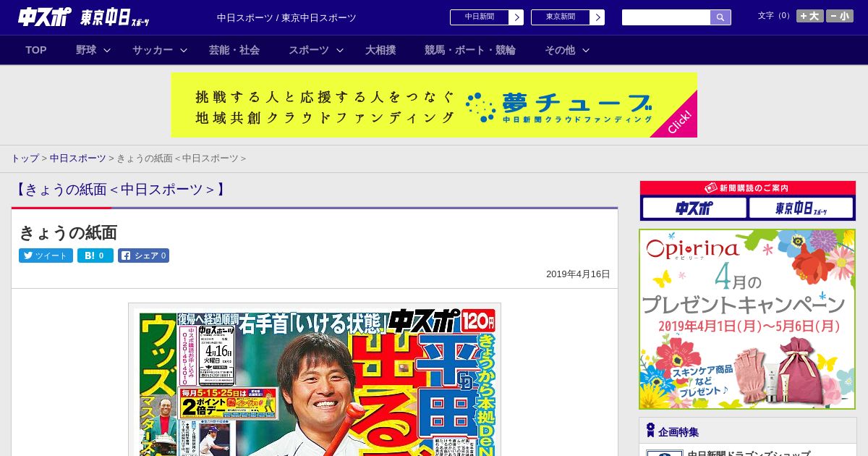The height and width of the screenshot is (456, 868).
Task: Open the 東京新聞 header link
Action: click(x=561, y=17)
